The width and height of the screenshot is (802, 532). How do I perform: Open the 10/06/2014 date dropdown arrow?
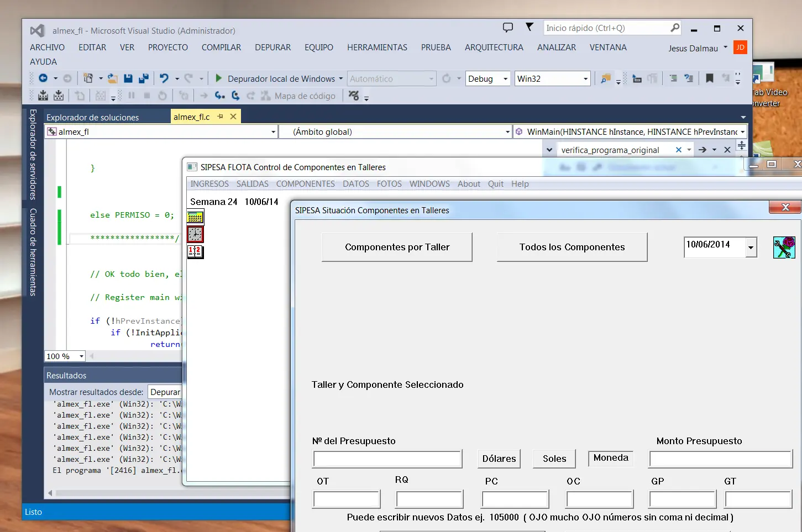pos(751,247)
